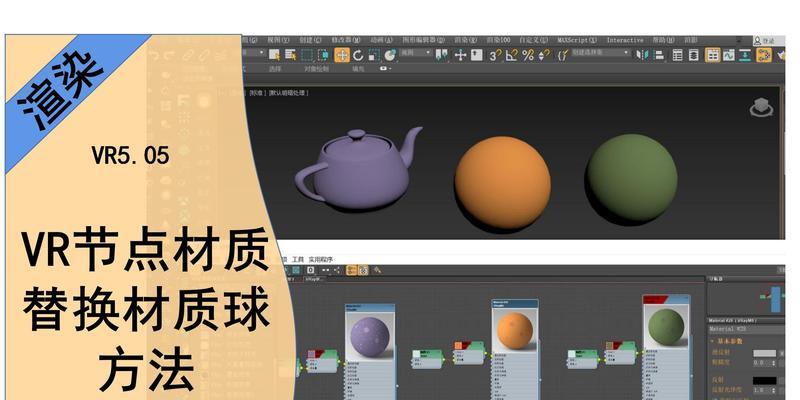The height and width of the screenshot is (400, 800).
Task: Toggle the Ribbon display icon
Action: point(712,55)
